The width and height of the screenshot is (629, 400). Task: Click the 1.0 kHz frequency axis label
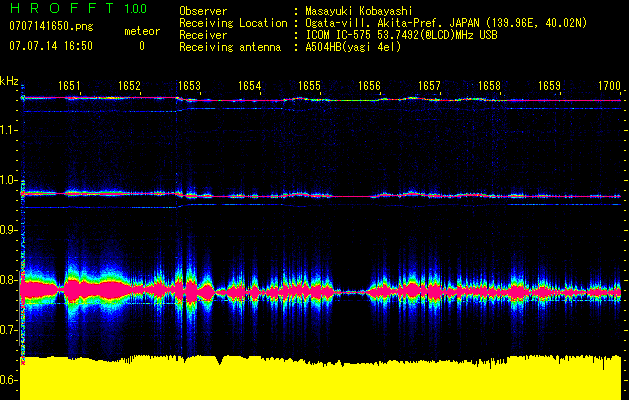click(x=8, y=180)
